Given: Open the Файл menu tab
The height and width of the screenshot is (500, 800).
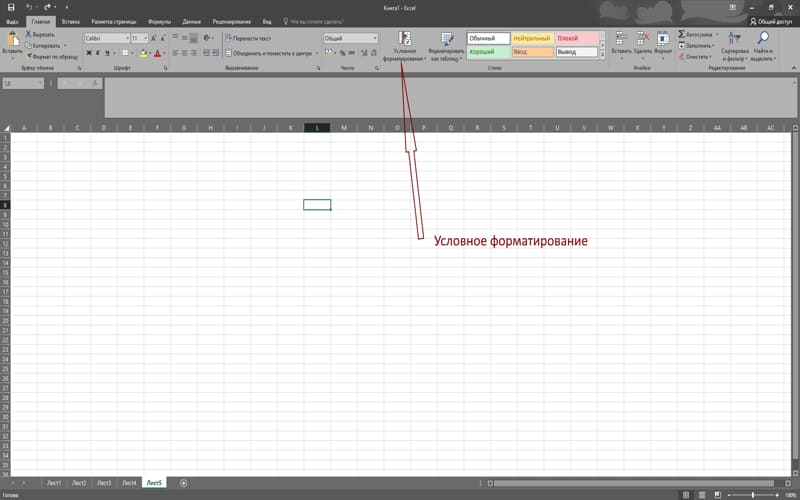Looking at the screenshot, I should tap(12, 22).
